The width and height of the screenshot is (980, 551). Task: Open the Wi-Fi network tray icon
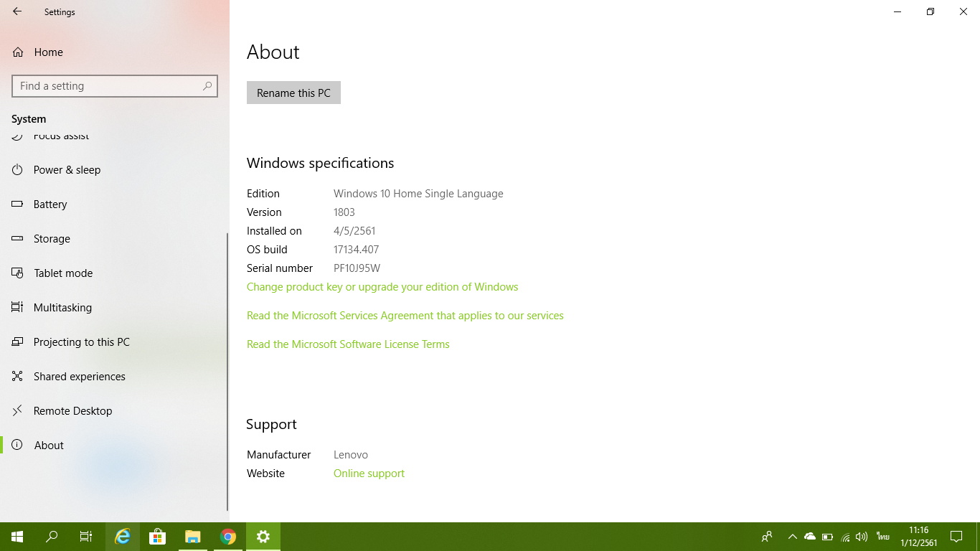point(845,537)
